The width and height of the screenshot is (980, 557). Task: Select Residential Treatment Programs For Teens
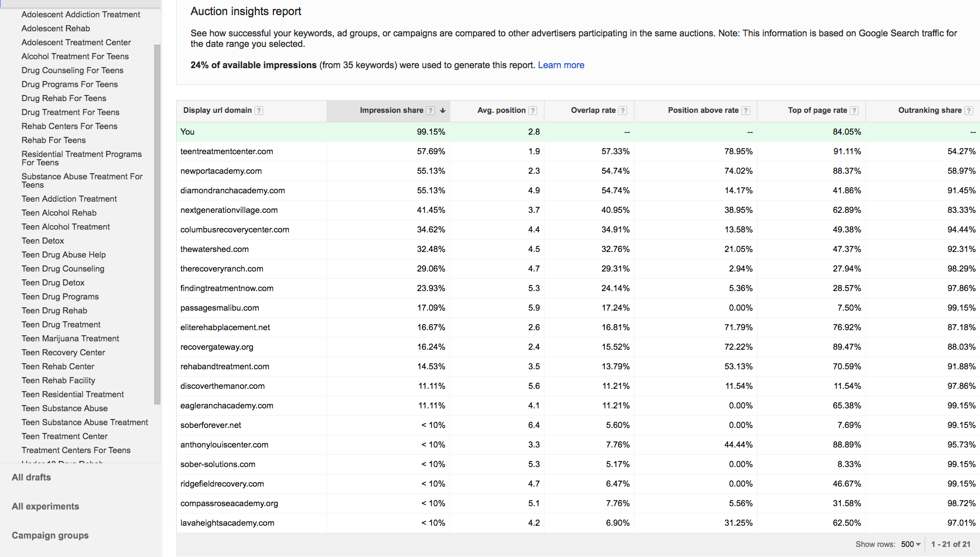[x=82, y=158]
